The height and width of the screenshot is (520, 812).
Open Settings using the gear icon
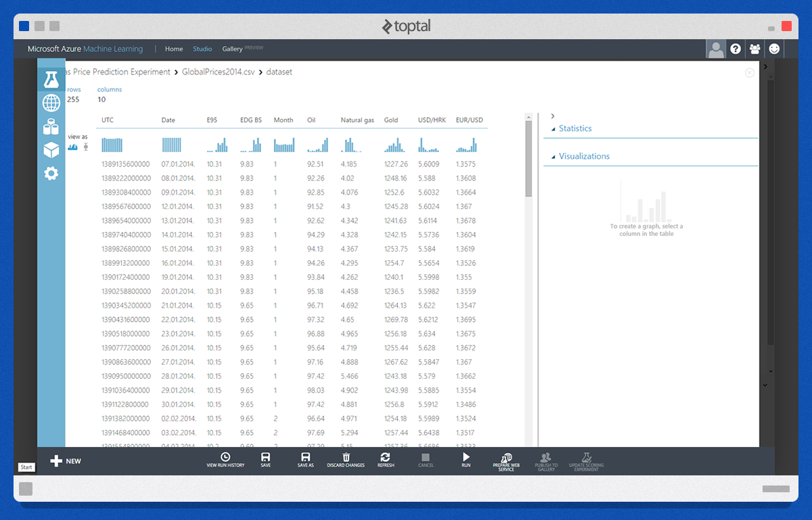coord(51,173)
